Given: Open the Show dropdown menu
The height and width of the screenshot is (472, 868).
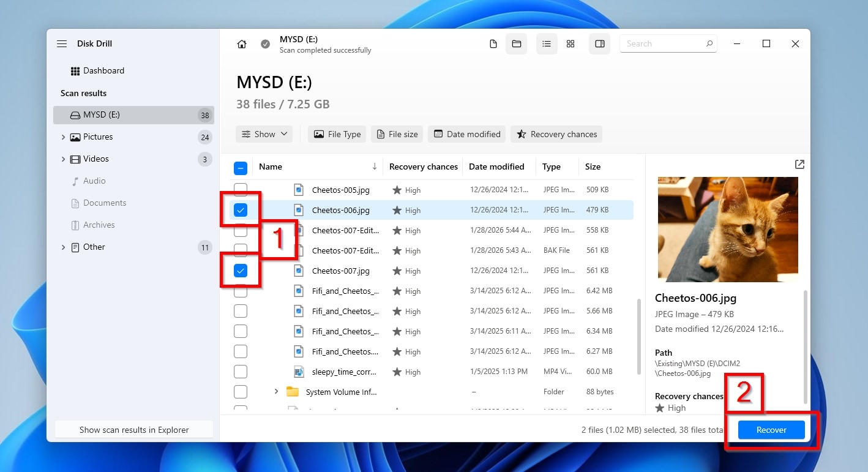Looking at the screenshot, I should pos(264,134).
